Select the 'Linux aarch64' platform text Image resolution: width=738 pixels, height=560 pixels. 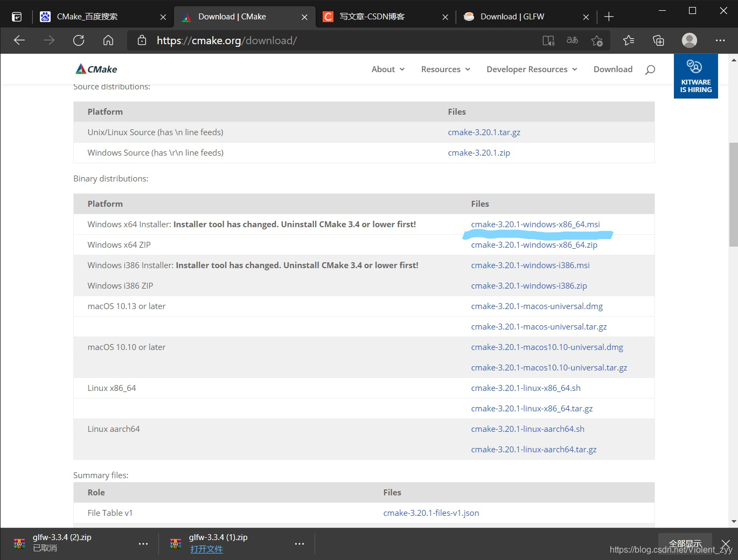[x=114, y=429]
